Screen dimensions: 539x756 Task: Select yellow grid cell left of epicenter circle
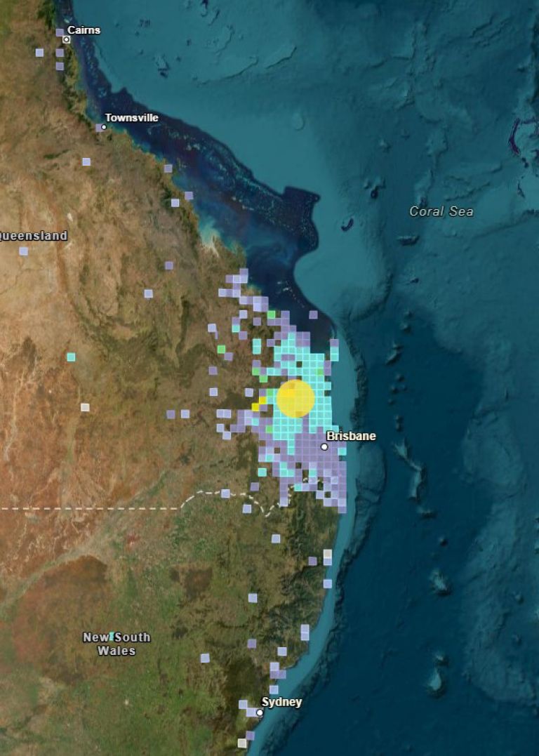pos(256,406)
